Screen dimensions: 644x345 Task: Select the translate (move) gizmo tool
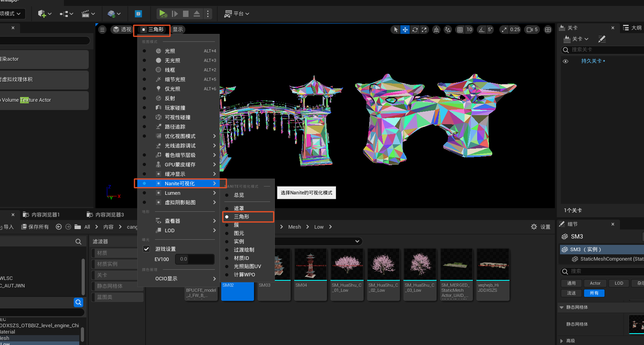[405, 30]
